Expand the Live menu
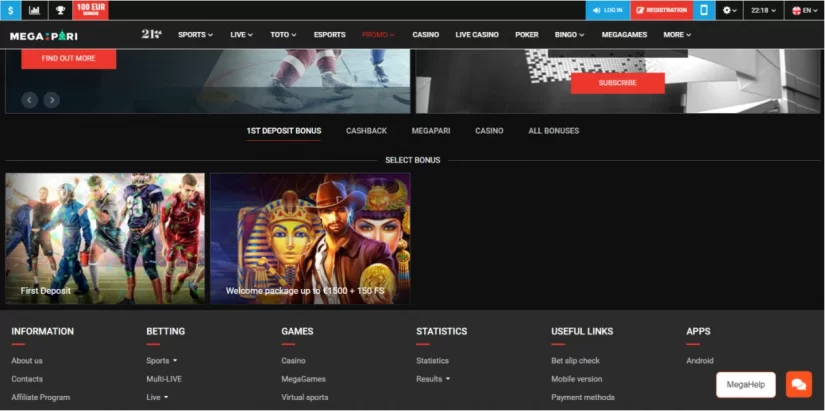 coord(242,35)
